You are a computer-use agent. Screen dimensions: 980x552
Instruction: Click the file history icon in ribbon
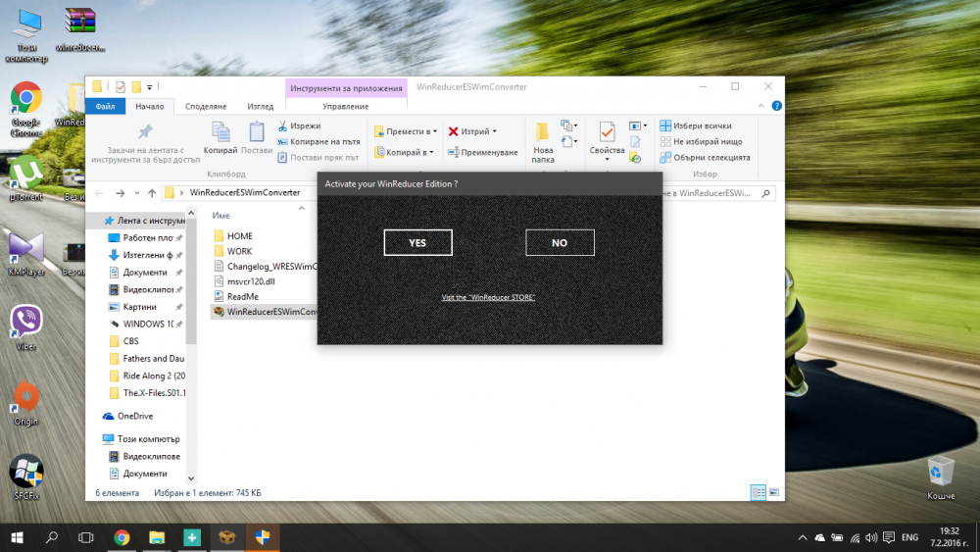tap(635, 158)
